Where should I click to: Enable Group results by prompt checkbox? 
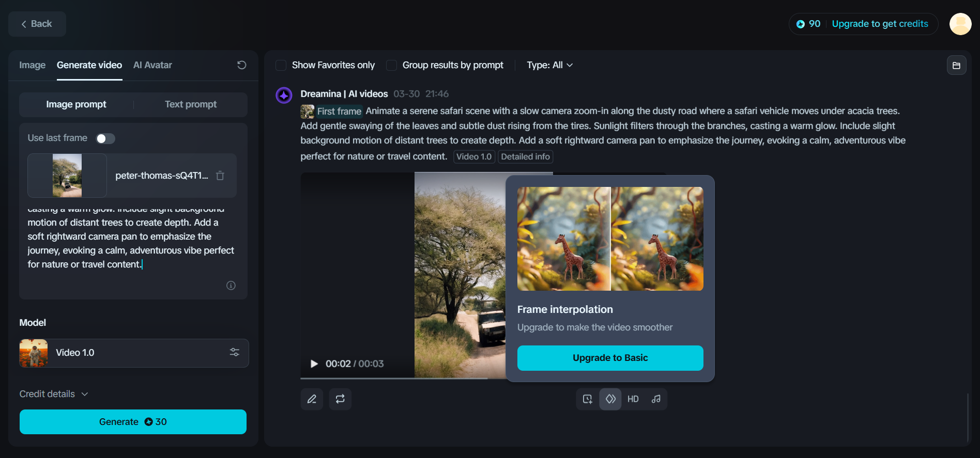[392, 65]
